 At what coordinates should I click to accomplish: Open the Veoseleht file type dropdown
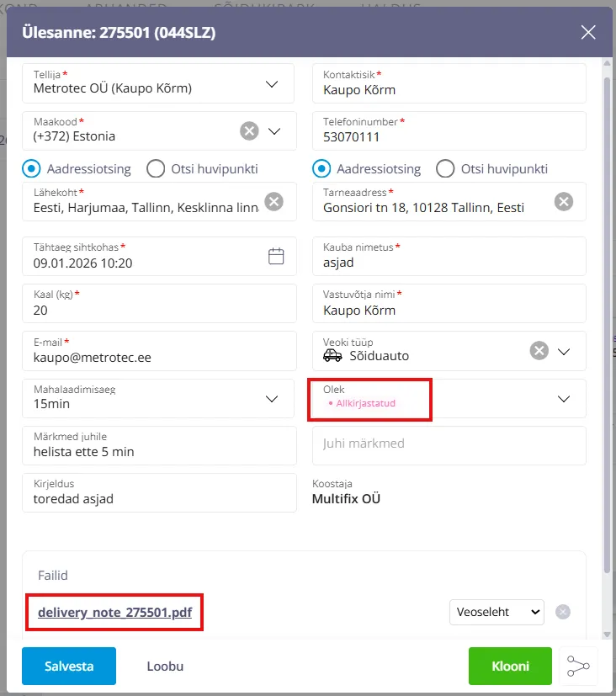497,612
